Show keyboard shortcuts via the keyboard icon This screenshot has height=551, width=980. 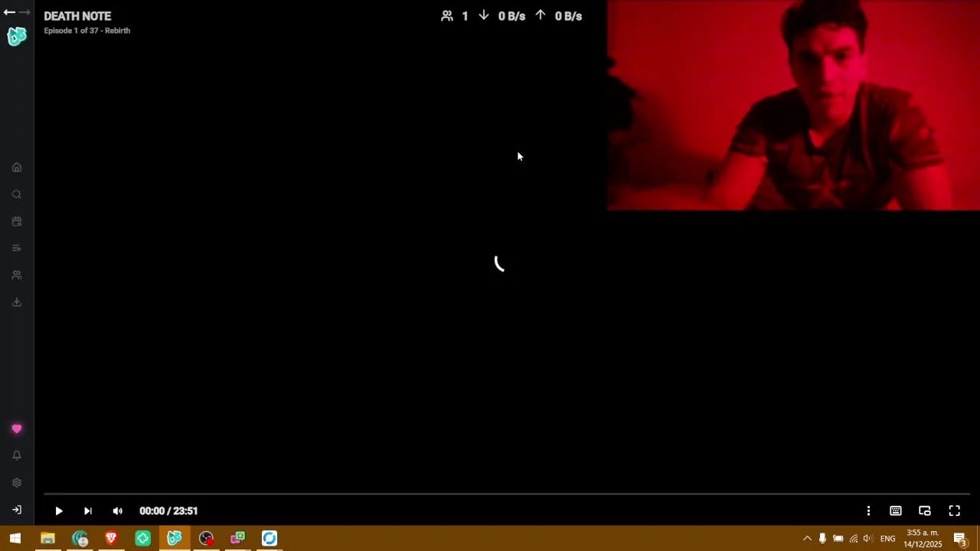click(x=896, y=510)
